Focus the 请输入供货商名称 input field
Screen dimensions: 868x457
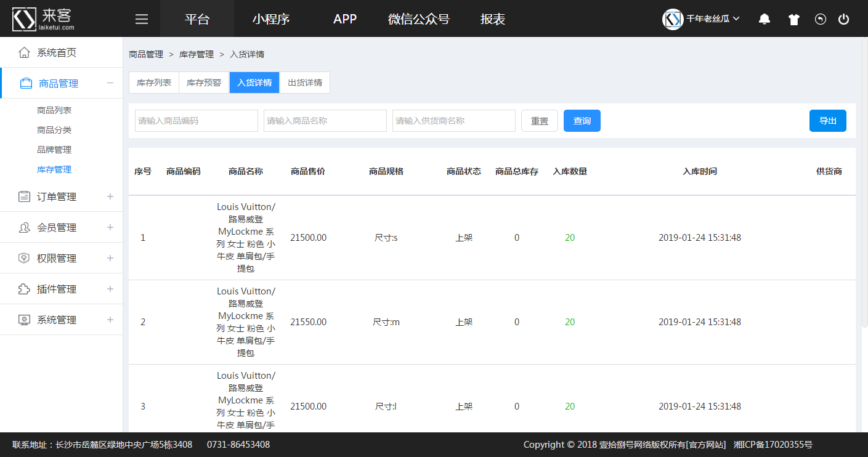click(x=454, y=121)
